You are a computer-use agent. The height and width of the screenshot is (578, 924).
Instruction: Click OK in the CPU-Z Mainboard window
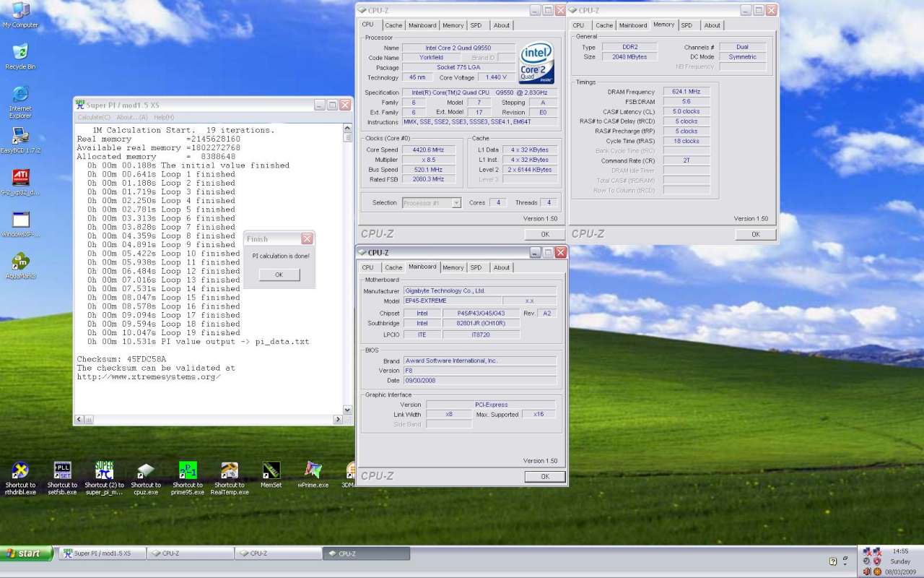point(545,476)
